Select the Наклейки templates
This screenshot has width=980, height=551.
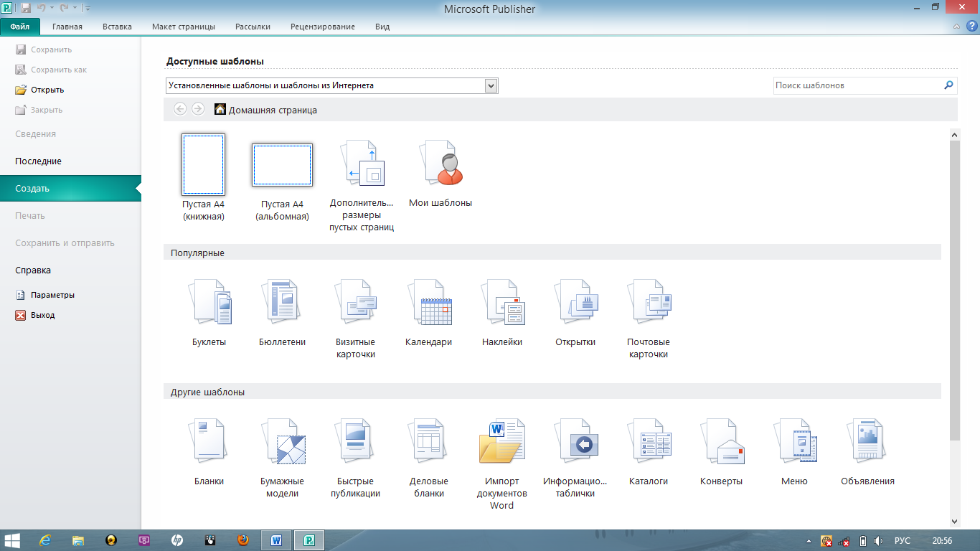point(502,313)
